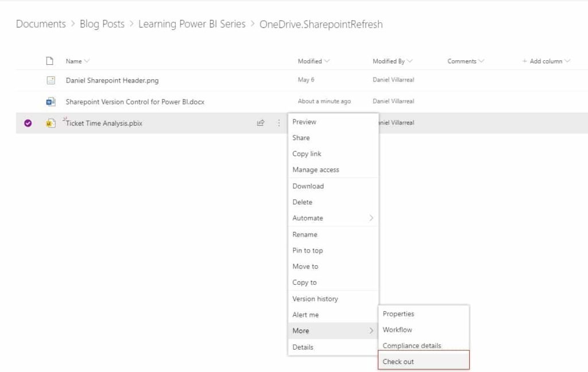Select Preview from the context menu
This screenshot has height=372, width=588.
(x=333, y=122)
